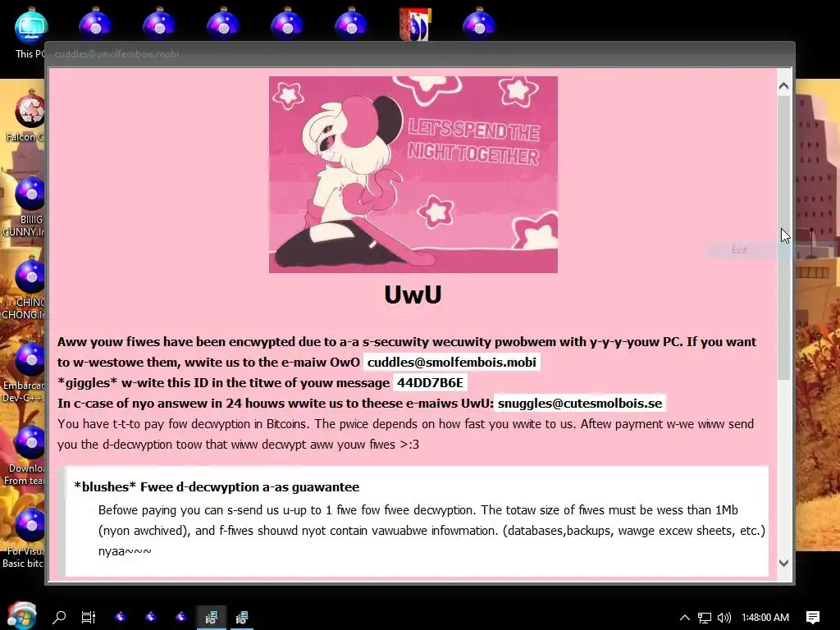
Task: Click the "You have t-t-to pay fow decwyption" paragraph
Action: pos(405,434)
